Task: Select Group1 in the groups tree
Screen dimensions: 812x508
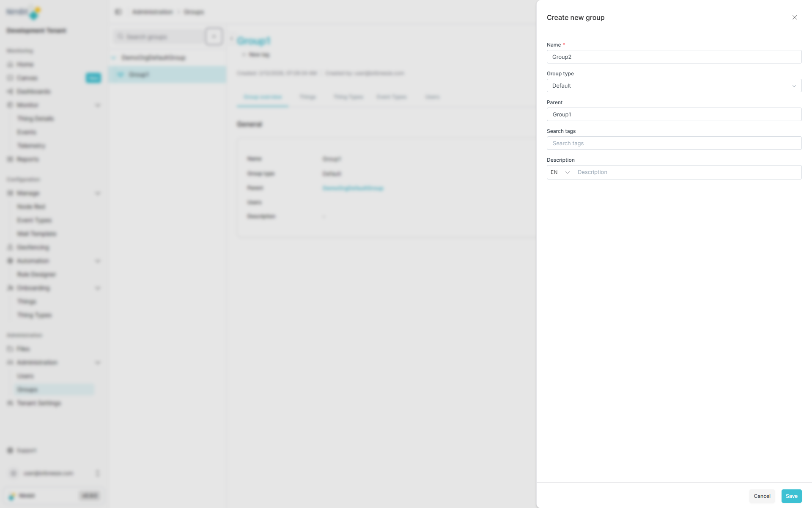Action: (139, 75)
